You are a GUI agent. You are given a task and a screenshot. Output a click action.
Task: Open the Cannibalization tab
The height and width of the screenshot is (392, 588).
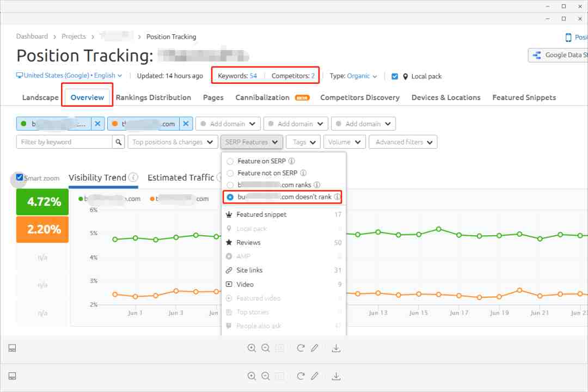262,97
